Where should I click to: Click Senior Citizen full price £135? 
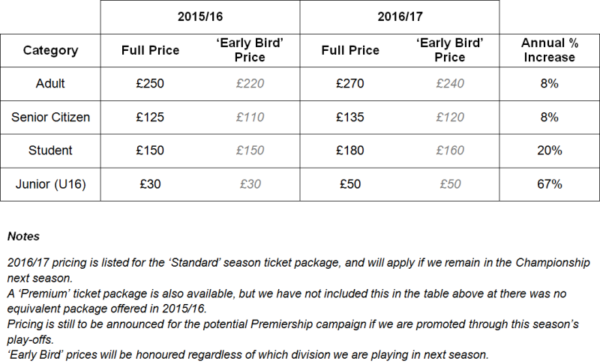click(350, 117)
